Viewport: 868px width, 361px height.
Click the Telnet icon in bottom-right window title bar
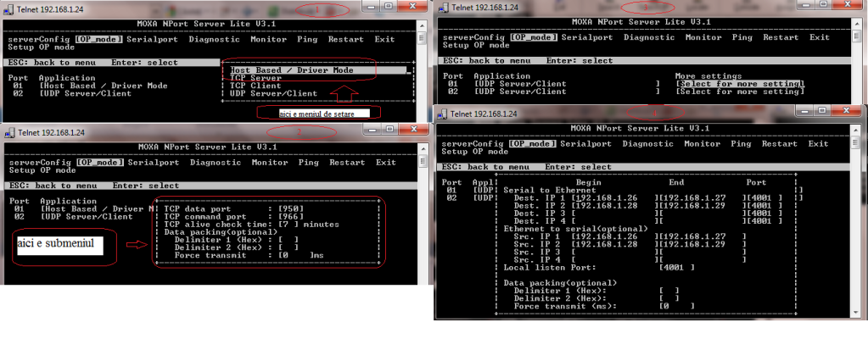(443, 114)
